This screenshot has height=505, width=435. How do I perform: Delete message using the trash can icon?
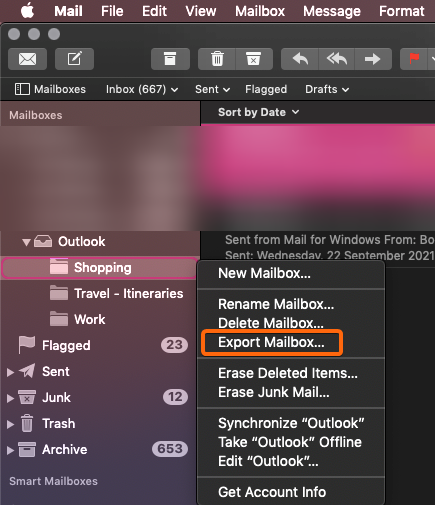(217, 59)
